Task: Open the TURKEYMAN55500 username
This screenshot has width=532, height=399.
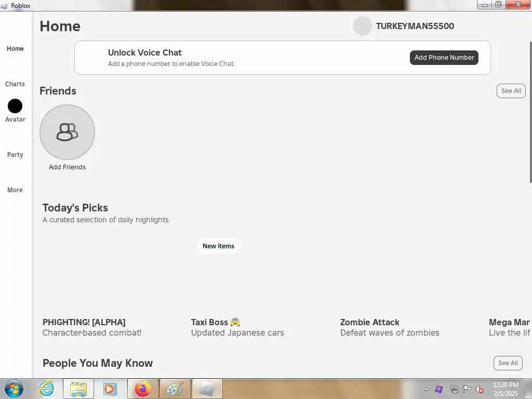Action: coord(415,26)
